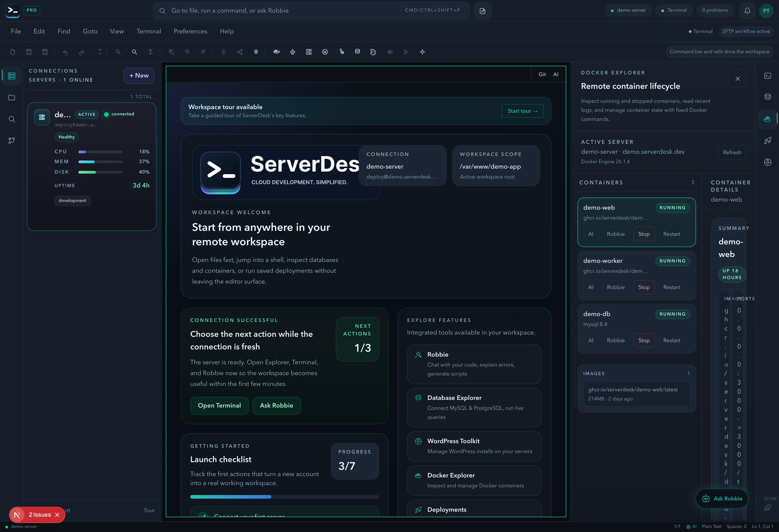Click Refresh in the Docker Explorer
Viewport: 779px width, 532px height.
(732, 153)
